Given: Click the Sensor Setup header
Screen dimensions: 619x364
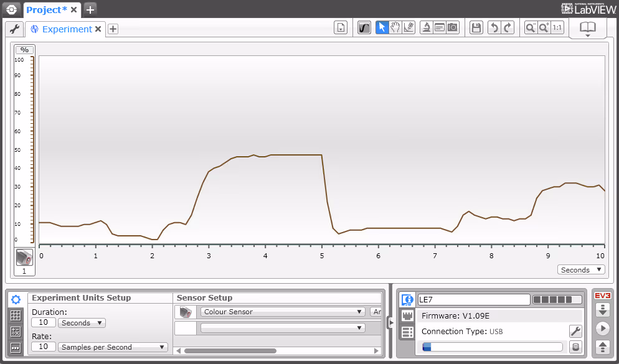Looking at the screenshot, I should tap(204, 298).
